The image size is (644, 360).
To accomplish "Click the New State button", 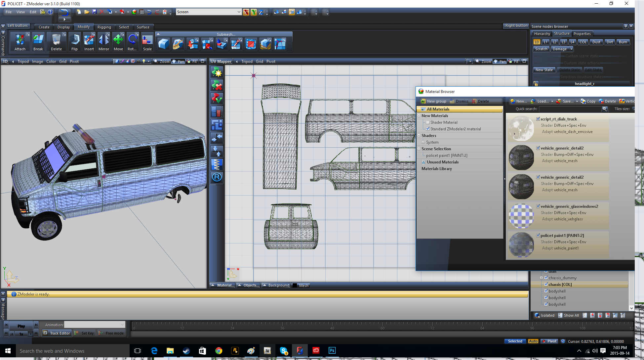I will click(544, 70).
